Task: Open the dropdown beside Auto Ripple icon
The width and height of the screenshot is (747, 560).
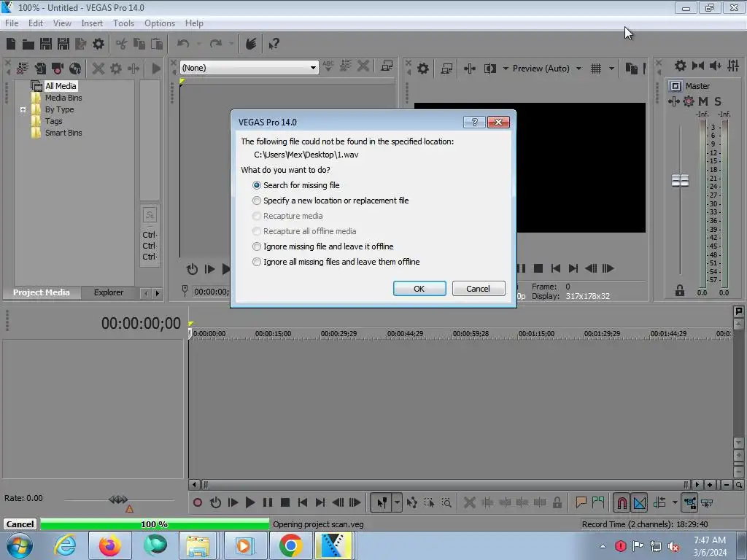Action: point(675,502)
